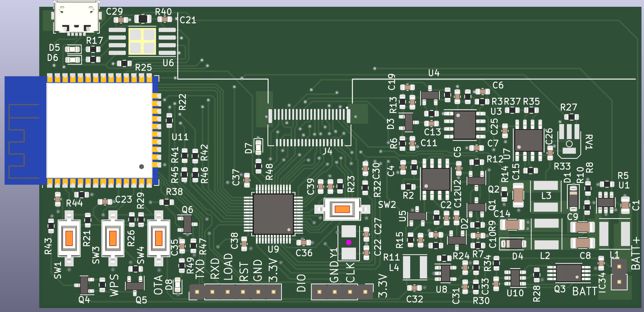Click the large C21 component at U6
The image size is (644, 312).
(143, 19)
